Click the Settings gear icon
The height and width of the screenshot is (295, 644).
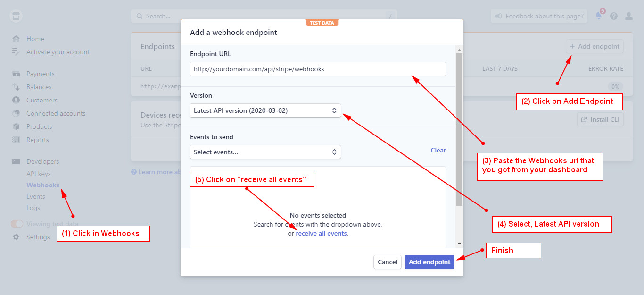[16, 237]
